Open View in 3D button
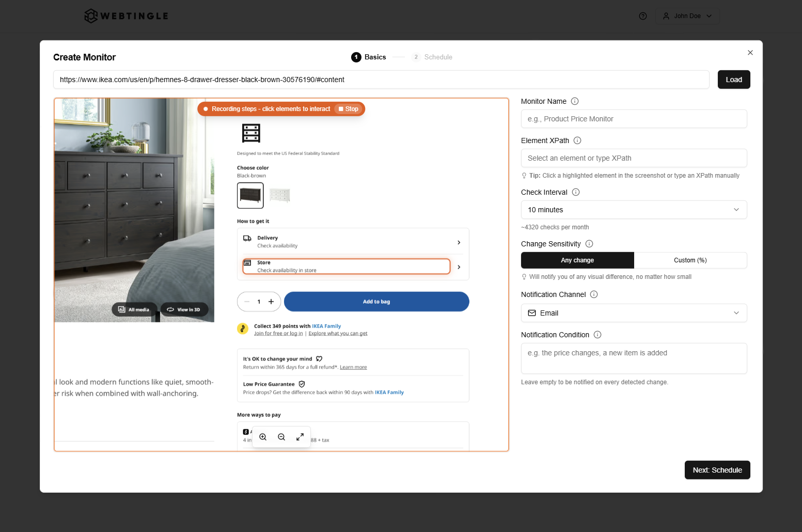 184,309
